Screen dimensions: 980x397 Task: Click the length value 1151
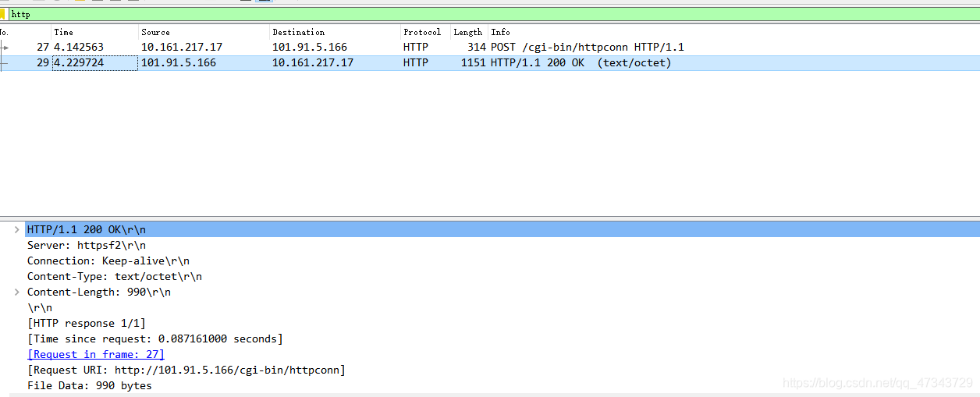click(x=473, y=63)
